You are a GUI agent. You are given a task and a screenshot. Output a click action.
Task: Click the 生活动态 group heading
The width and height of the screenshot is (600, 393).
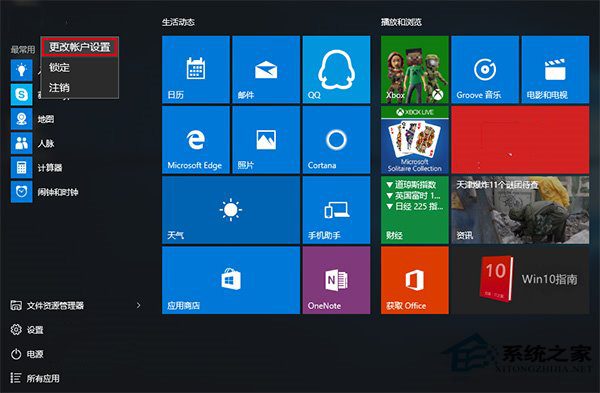(178, 22)
